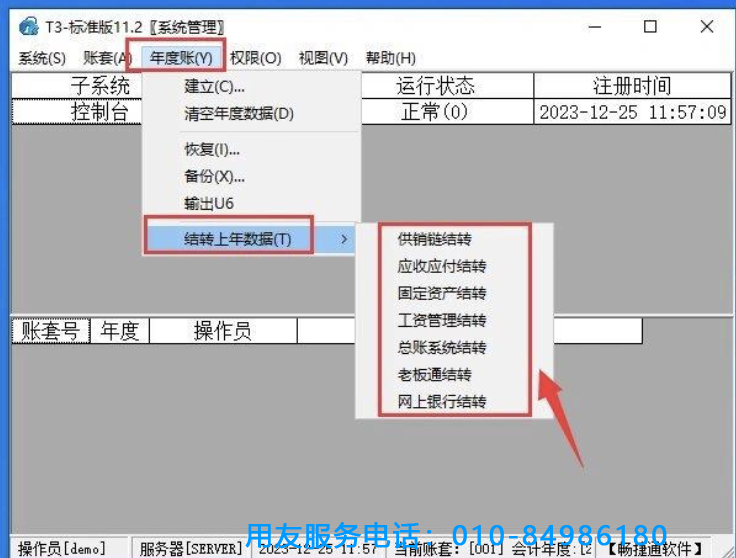Select 总账系统结转 submenu item
This screenshot has height=558, width=736.
click(x=441, y=348)
